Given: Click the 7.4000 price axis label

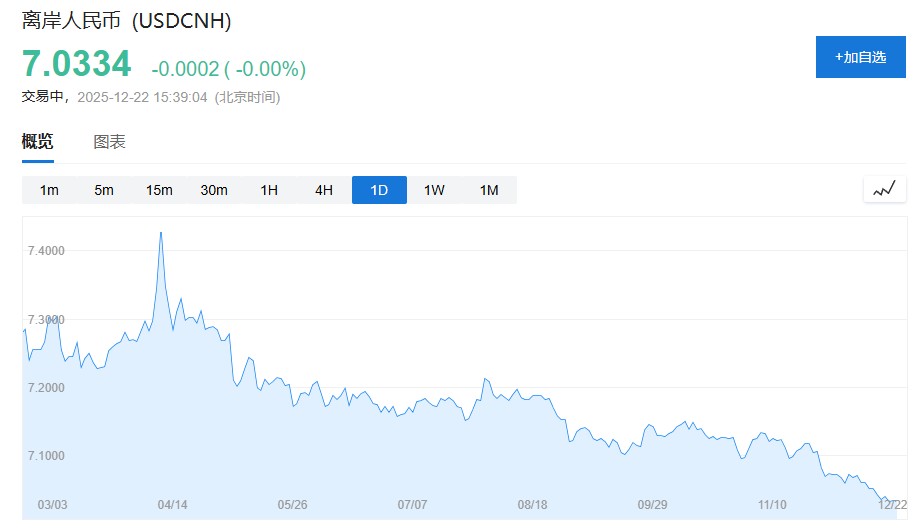Looking at the screenshot, I should click(46, 250).
